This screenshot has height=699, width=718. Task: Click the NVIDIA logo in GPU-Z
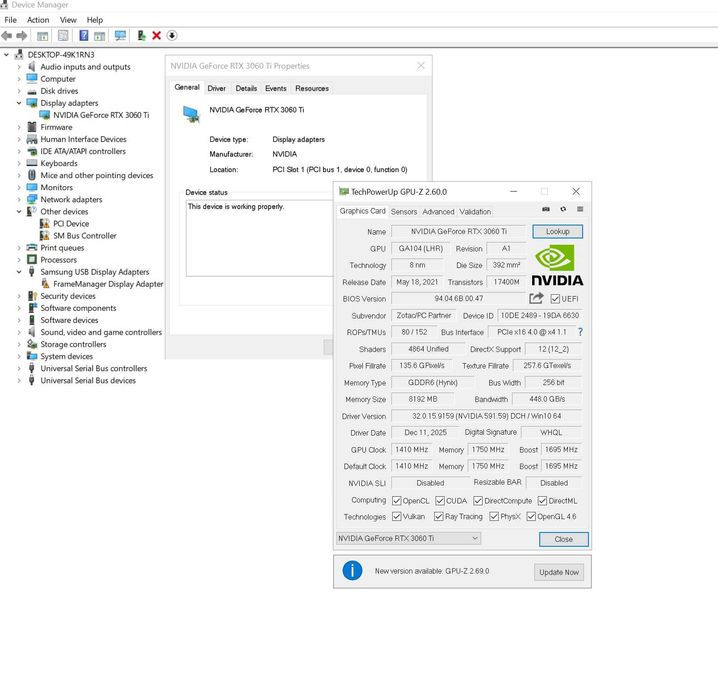click(x=557, y=266)
